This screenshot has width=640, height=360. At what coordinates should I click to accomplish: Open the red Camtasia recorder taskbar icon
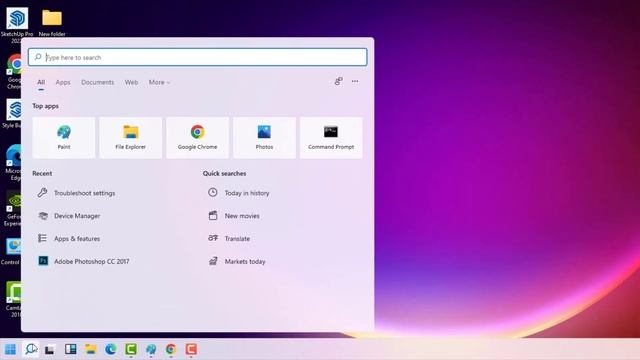(191, 349)
